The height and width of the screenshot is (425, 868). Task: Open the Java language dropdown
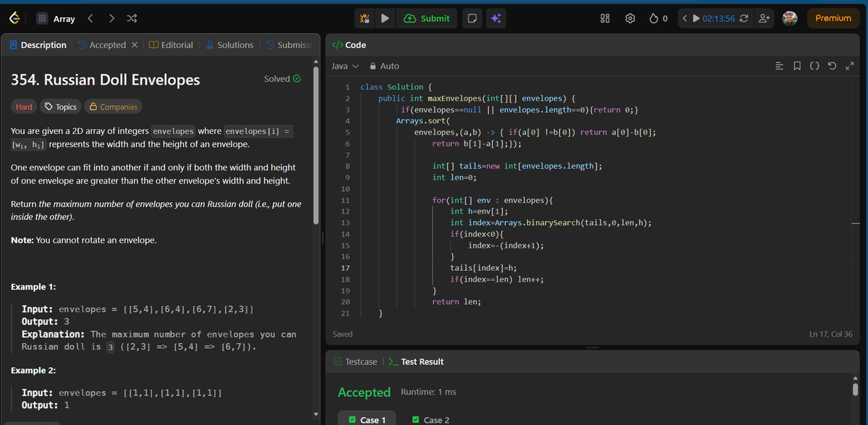click(345, 66)
